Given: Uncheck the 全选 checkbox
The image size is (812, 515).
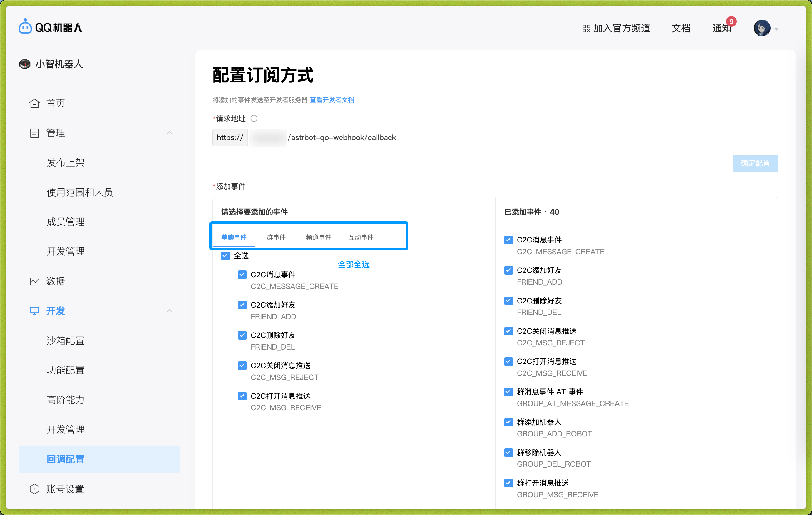Looking at the screenshot, I should tap(225, 256).
